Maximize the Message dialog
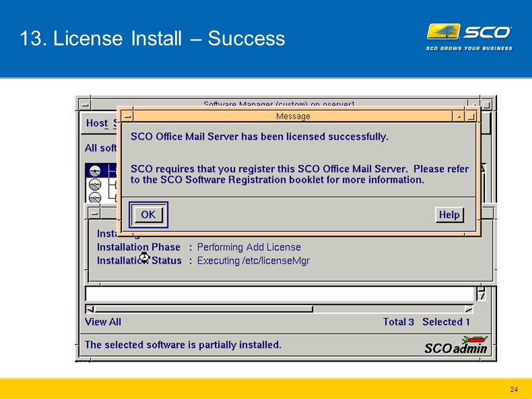Image resolution: width=532 pixels, height=399 pixels. (470, 116)
